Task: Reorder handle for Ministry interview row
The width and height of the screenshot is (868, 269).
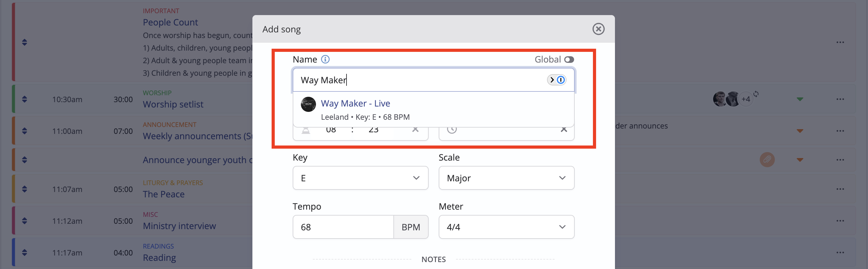Action: click(24, 221)
